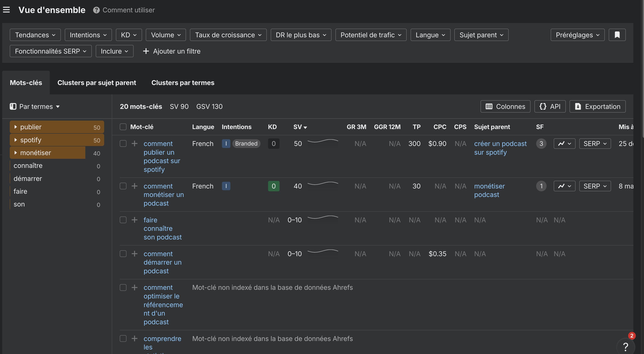Select all keywords with the header checkbox
The height and width of the screenshot is (354, 644).
tap(123, 127)
